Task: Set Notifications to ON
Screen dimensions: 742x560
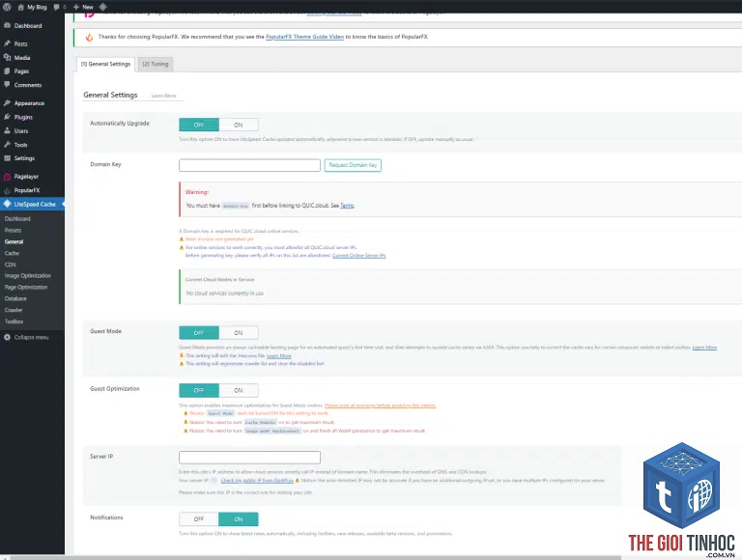Action: point(239,518)
